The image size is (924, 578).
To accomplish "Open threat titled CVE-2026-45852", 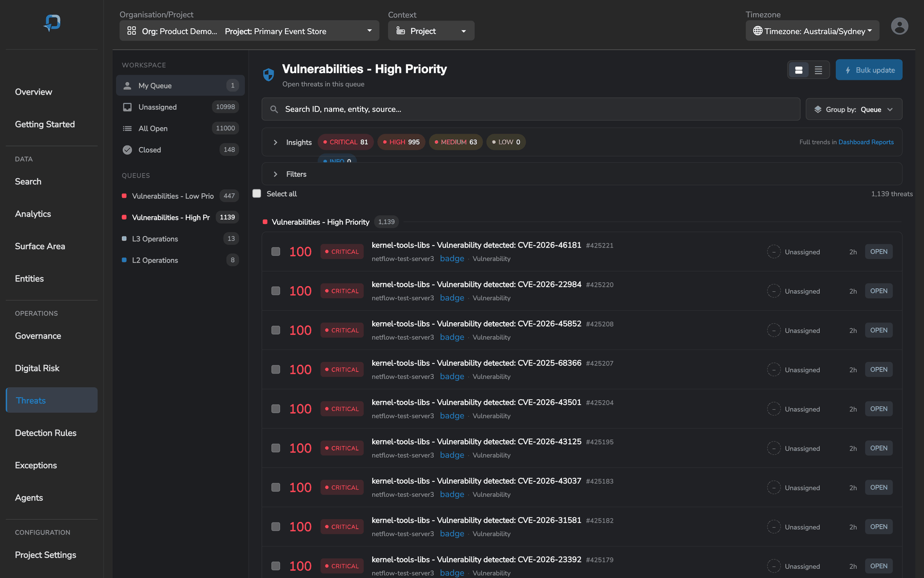I will pyautogui.click(x=476, y=324).
